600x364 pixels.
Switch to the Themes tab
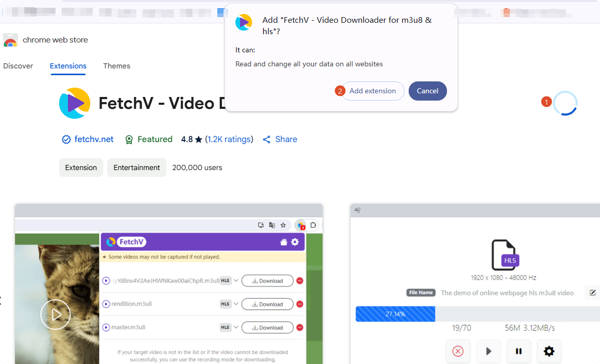[117, 66]
